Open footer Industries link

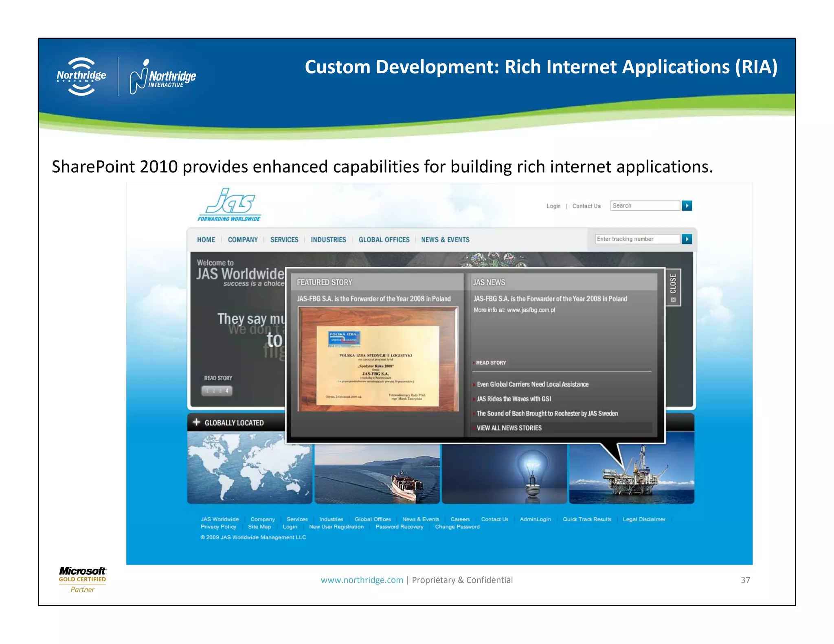[331, 519]
